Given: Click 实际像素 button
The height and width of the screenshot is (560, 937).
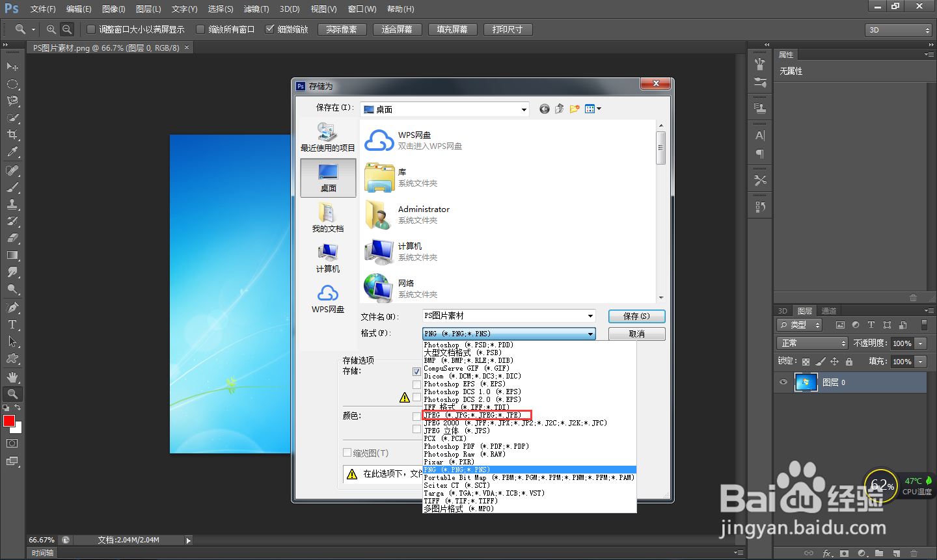Looking at the screenshot, I should (342, 29).
